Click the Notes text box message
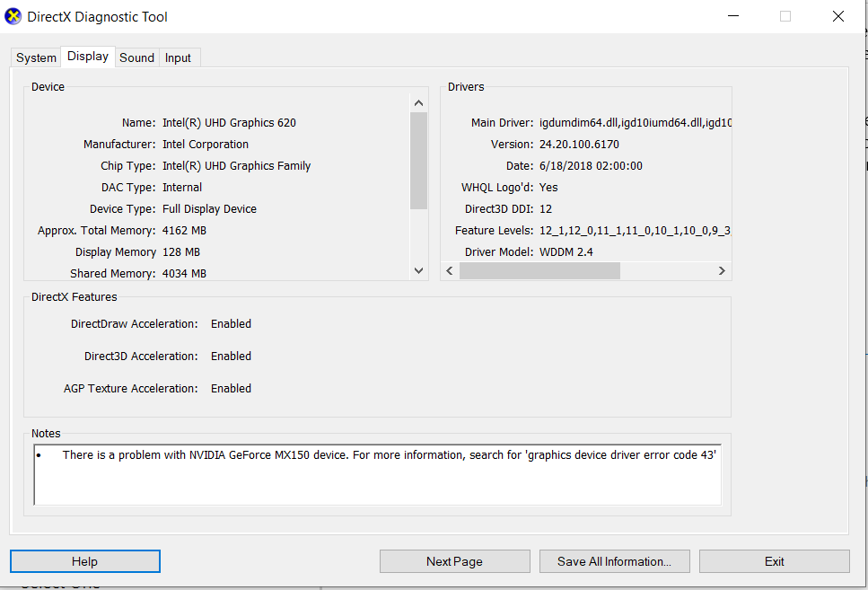Screen dimensions: 868x590 (x=390, y=454)
